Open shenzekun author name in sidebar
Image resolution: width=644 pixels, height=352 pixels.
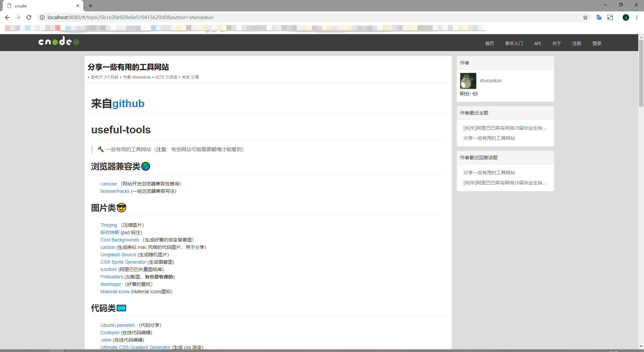click(491, 81)
